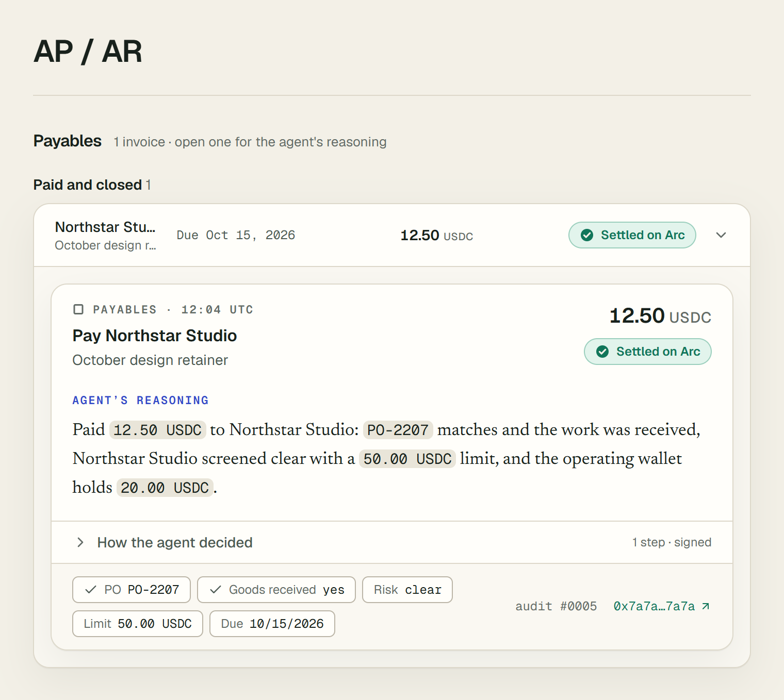Viewport: 784px width, 700px height.
Task: Click checkmark icon in row's Settled badge
Action: click(587, 235)
